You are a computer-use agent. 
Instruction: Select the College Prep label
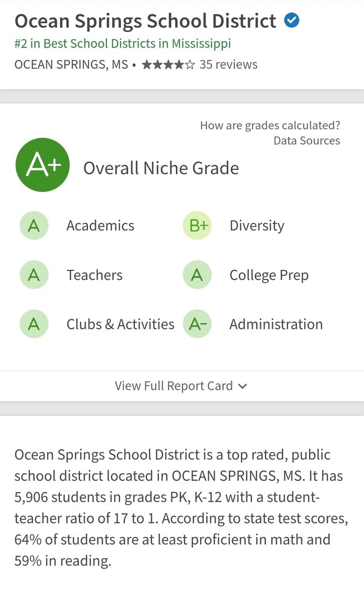pos(269,275)
